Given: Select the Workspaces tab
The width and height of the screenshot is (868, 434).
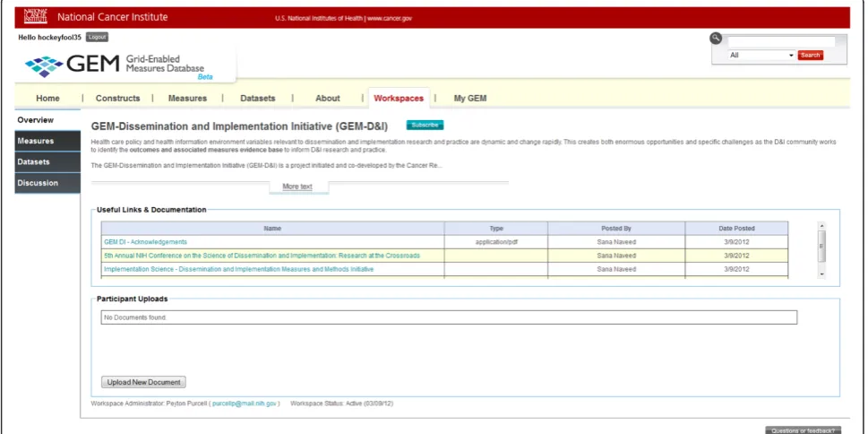Looking at the screenshot, I should (399, 98).
